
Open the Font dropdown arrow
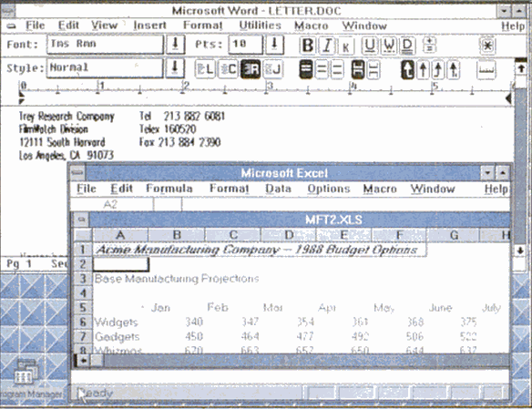(x=176, y=45)
